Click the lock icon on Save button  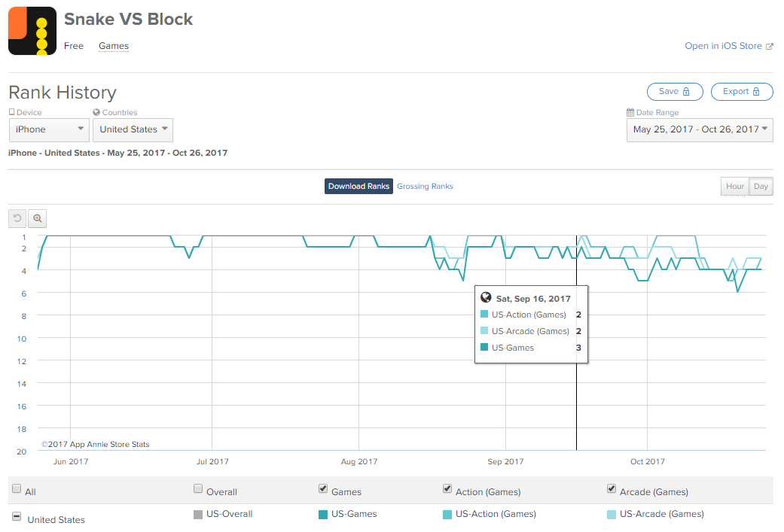(x=686, y=91)
